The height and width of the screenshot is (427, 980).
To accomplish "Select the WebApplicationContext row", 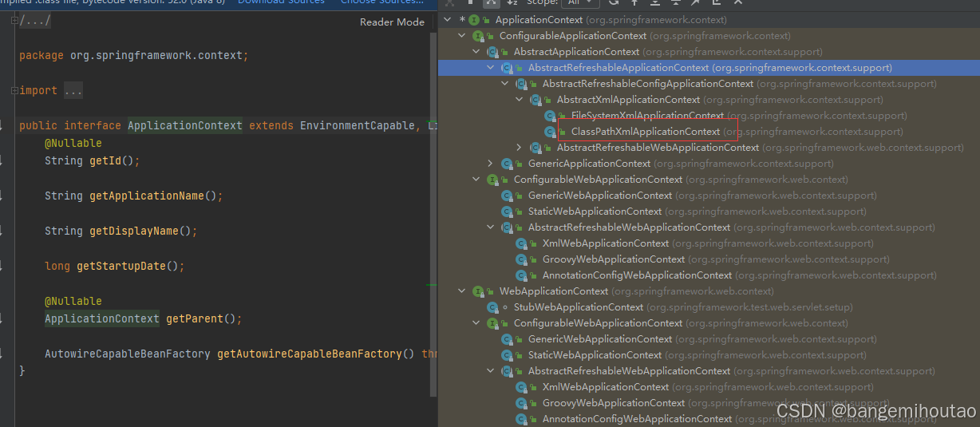I will tap(709, 291).
